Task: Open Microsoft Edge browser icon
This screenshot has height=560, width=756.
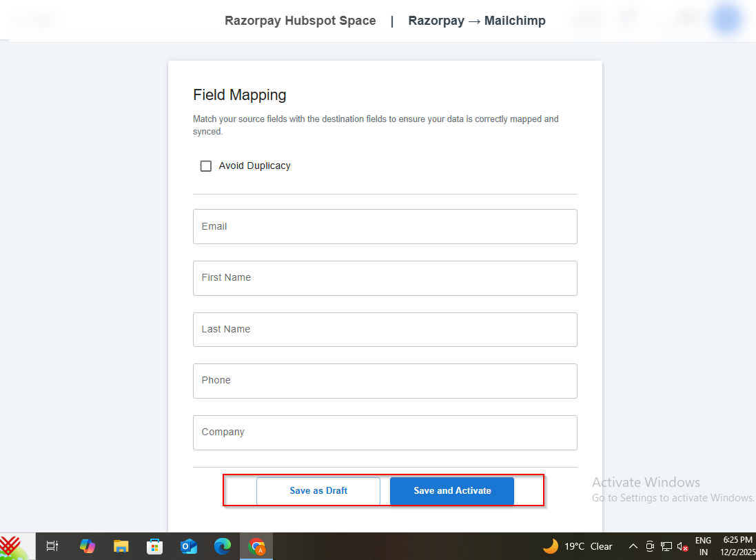Action: point(222,546)
